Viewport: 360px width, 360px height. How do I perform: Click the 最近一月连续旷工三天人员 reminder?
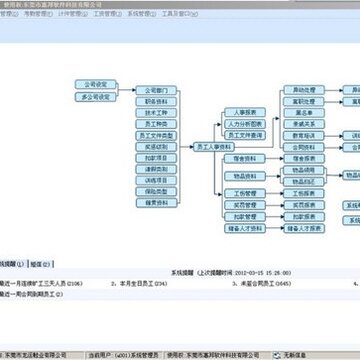tap(41, 284)
